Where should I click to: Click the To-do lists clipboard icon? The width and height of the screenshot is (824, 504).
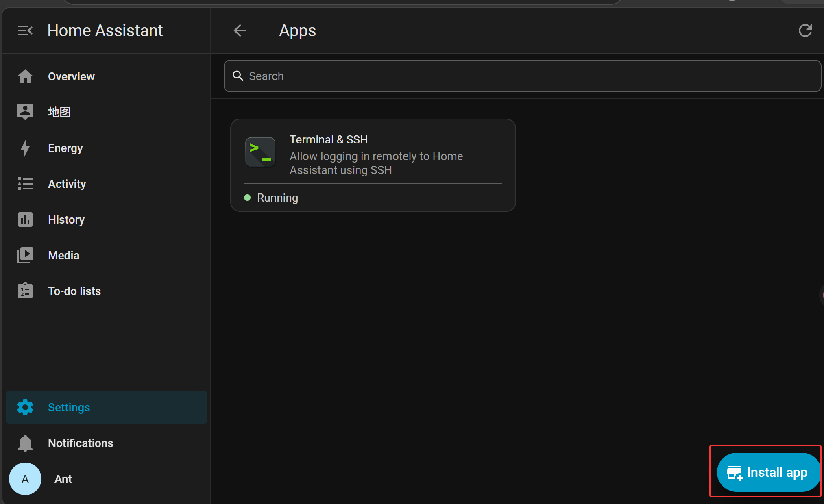(x=25, y=291)
